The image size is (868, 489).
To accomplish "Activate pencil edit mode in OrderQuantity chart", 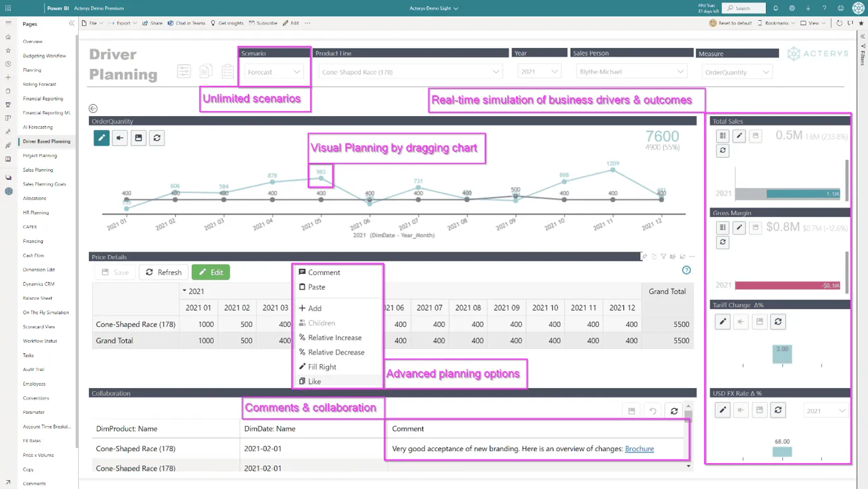I will point(102,138).
